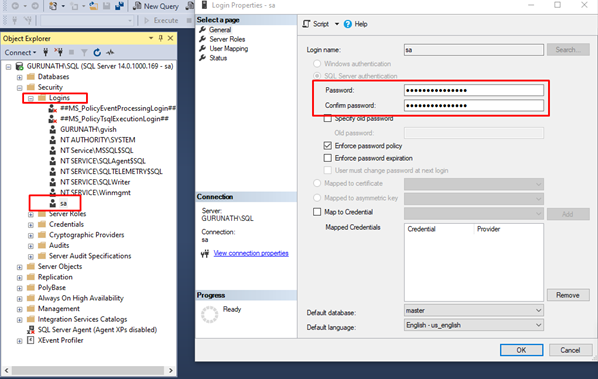Screen dimensions: 598x379
Task: Open the User Mapping page
Action: click(228, 48)
